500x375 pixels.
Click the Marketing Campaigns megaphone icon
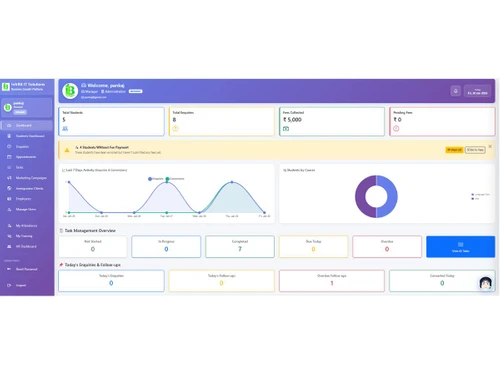click(9, 178)
